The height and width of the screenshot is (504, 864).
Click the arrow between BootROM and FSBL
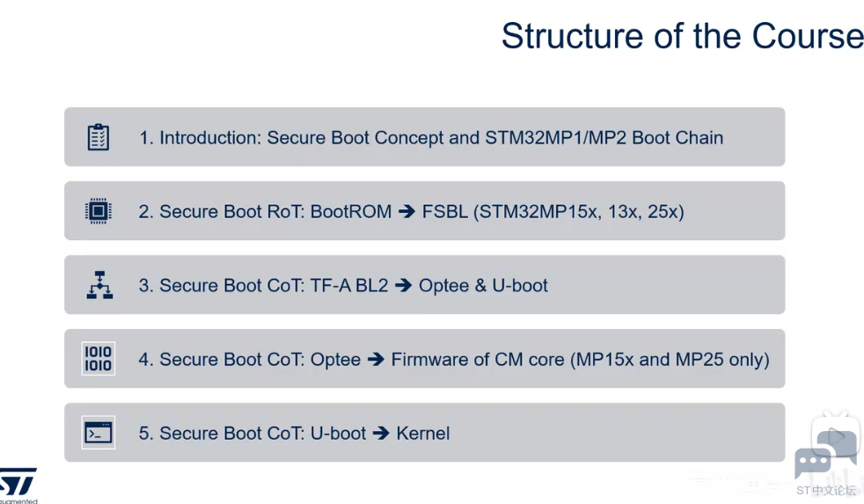406,211
